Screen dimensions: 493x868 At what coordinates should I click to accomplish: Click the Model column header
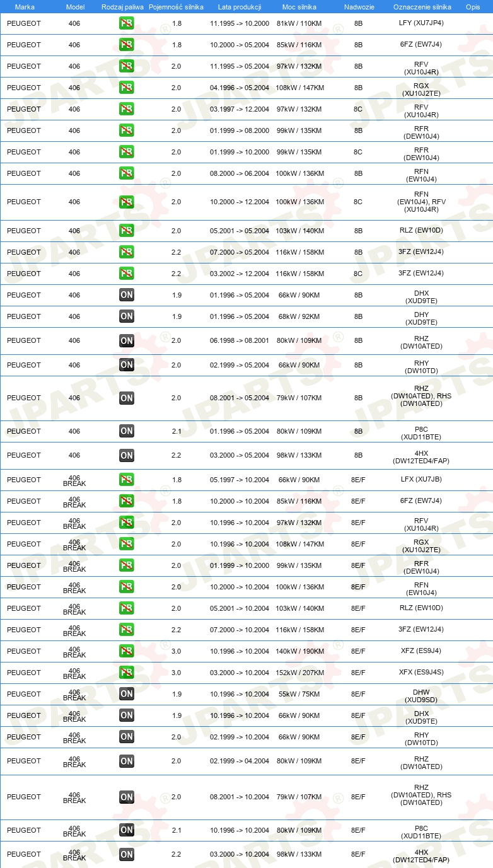click(x=74, y=7)
